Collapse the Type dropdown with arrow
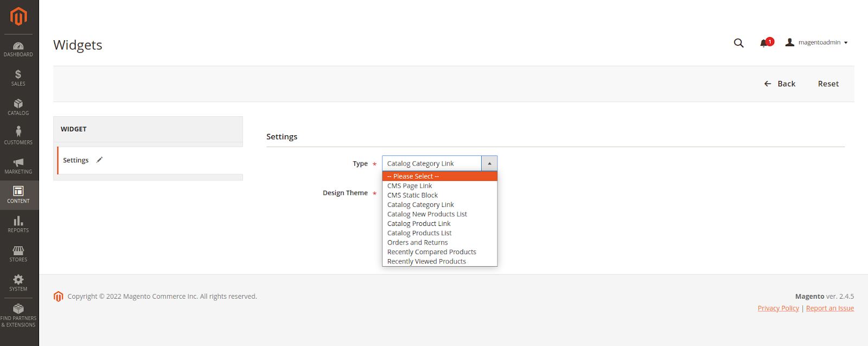Screen dimensions: 868x346 tap(489, 163)
